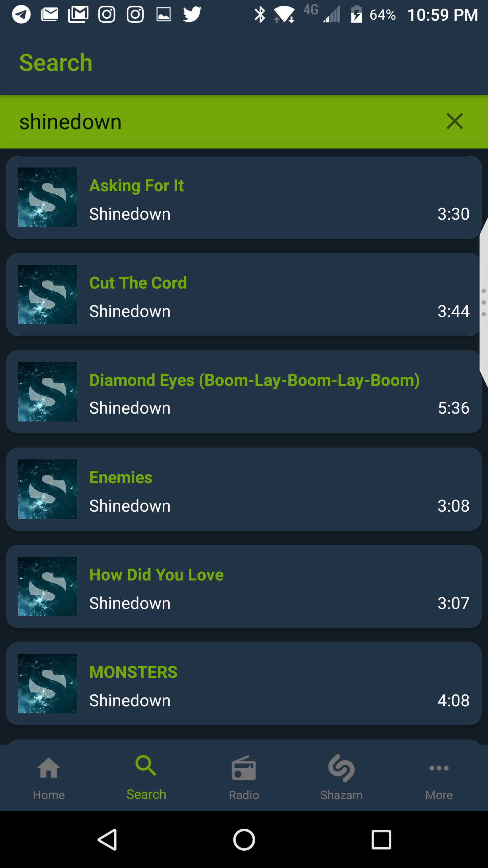Open the side edge panel handle
This screenshot has width=488, height=868.
pos(484,302)
